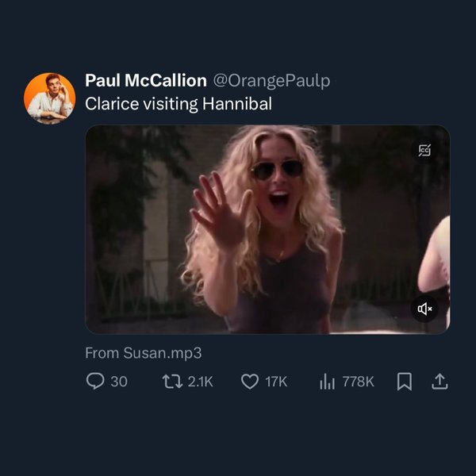Share the tweet using the upload arrow icon
The height and width of the screenshot is (476, 476).
(439, 382)
